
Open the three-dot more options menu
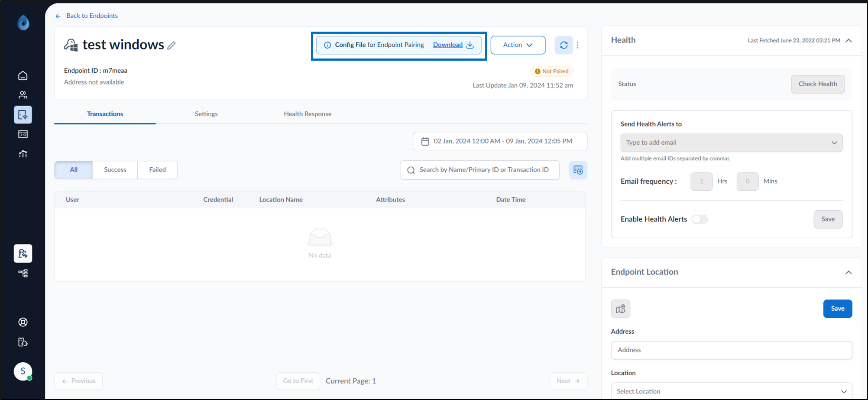click(x=578, y=45)
